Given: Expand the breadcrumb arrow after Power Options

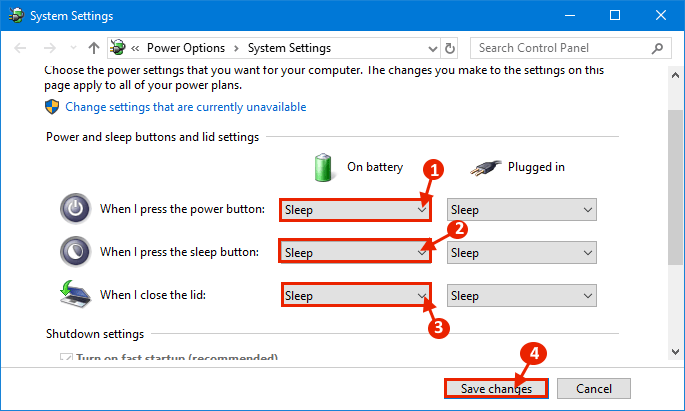Looking at the screenshot, I should [x=236, y=48].
